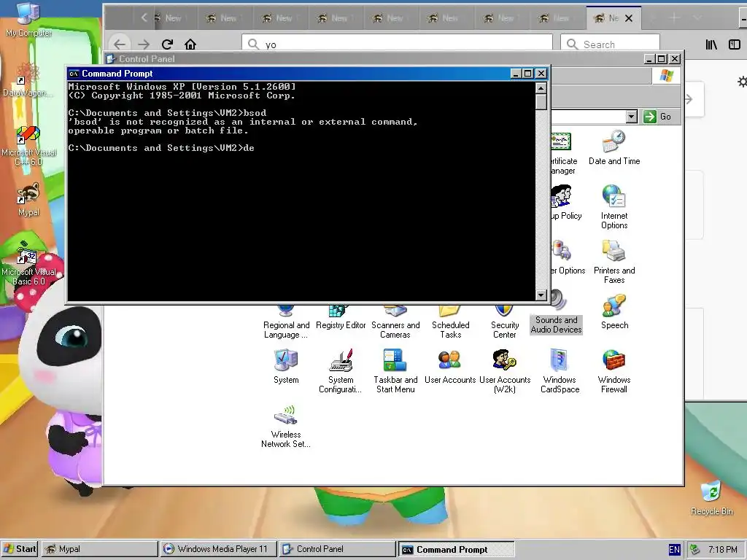The image size is (747, 560).
Task: Switch to Mypal taskbar button
Action: [99, 549]
